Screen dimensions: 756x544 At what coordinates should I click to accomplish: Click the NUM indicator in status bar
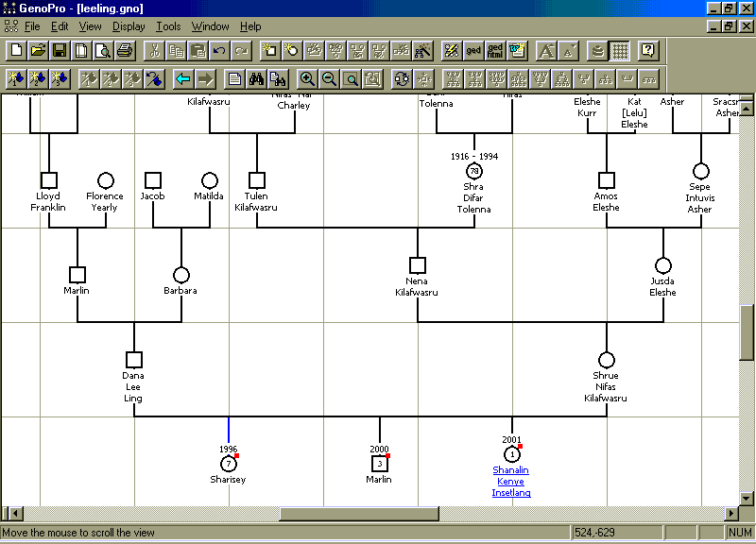point(740,533)
